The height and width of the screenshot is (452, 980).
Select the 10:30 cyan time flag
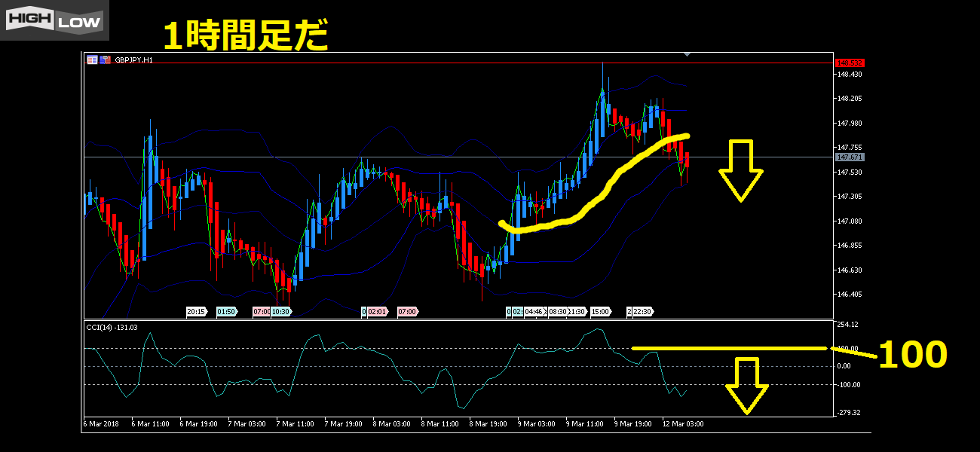point(281,311)
